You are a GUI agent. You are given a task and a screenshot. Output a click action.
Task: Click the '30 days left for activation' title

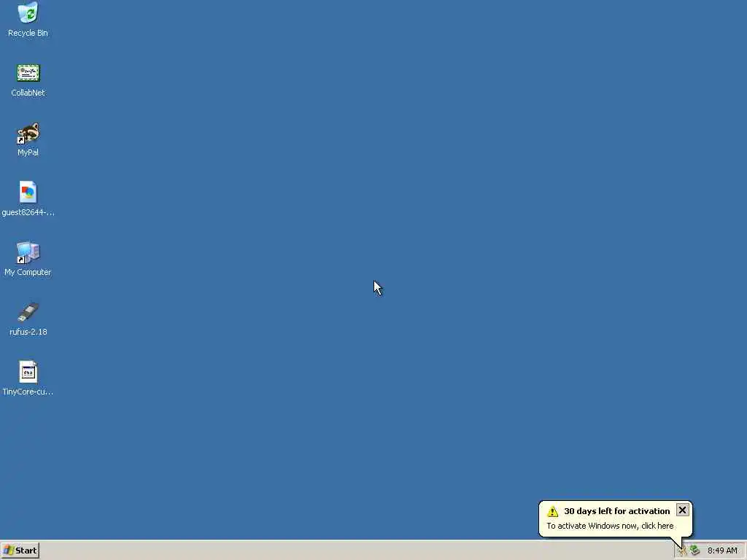click(x=617, y=511)
